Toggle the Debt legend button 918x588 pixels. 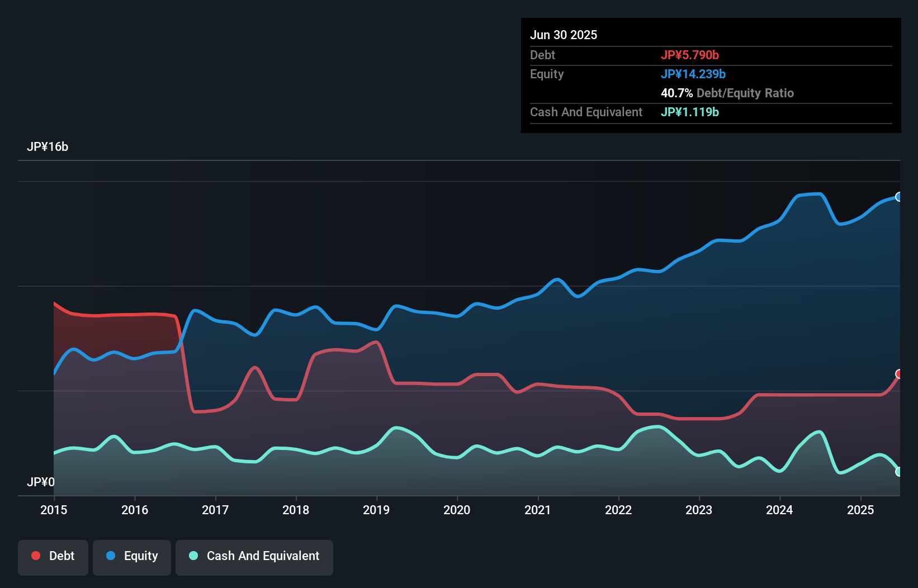53,557
